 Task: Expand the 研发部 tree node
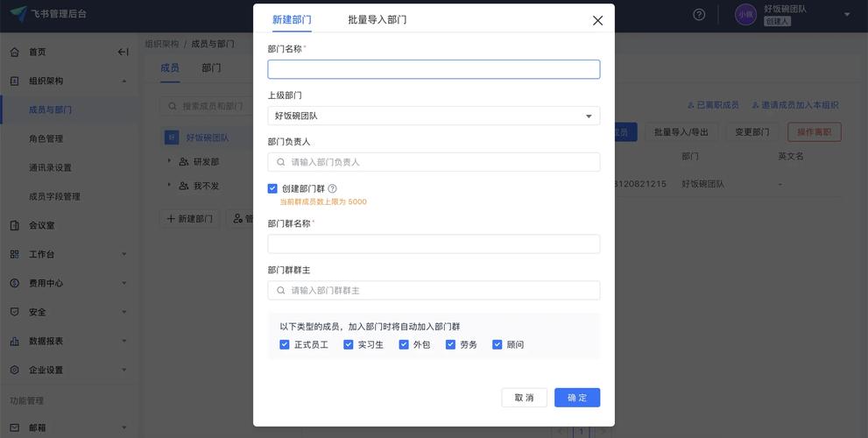(169, 161)
